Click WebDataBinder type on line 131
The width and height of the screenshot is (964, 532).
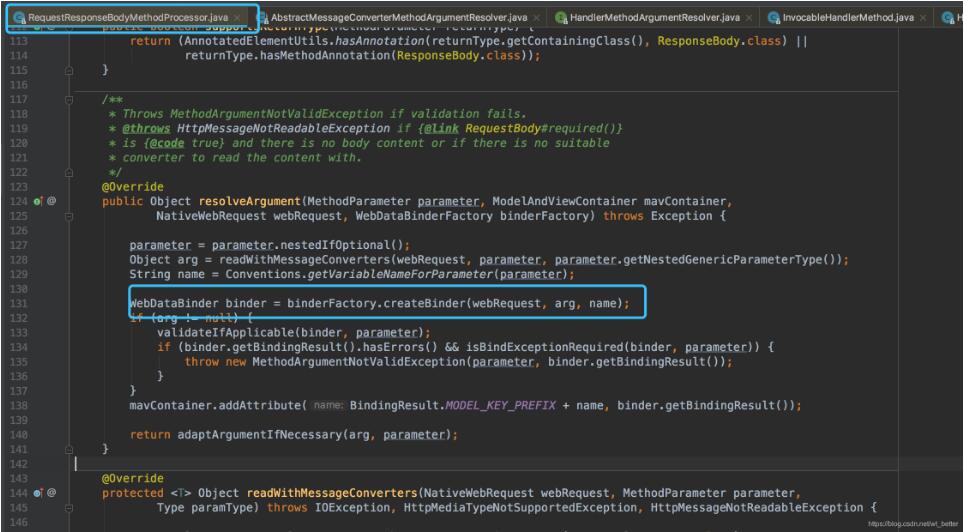click(173, 303)
